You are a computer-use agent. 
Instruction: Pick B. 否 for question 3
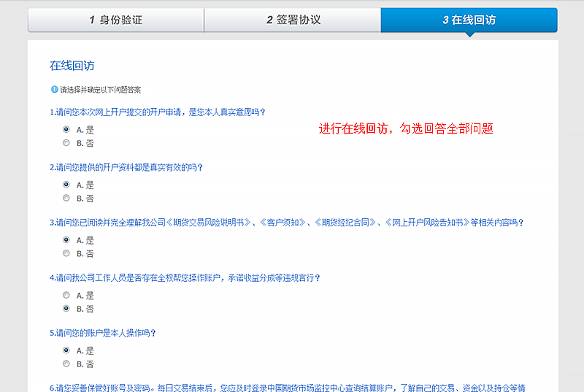coord(66,253)
